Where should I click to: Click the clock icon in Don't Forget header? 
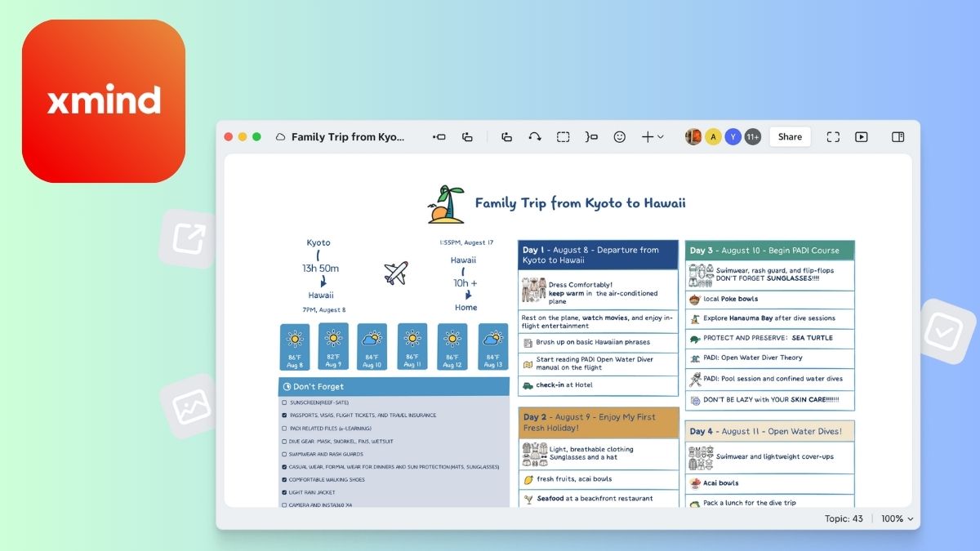287,386
